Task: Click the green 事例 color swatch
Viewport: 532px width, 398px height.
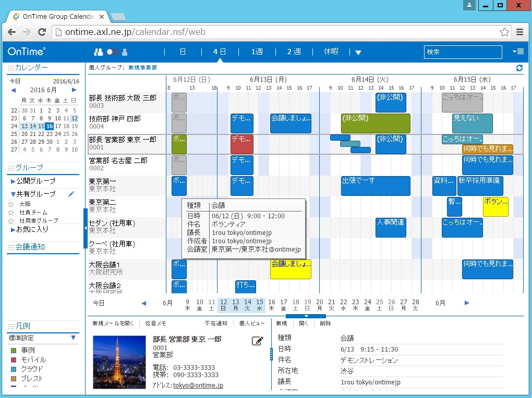Action: pos(14,350)
